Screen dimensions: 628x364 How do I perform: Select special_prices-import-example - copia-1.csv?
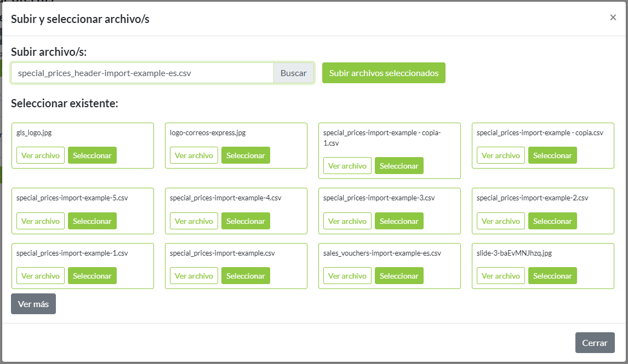[399, 166]
